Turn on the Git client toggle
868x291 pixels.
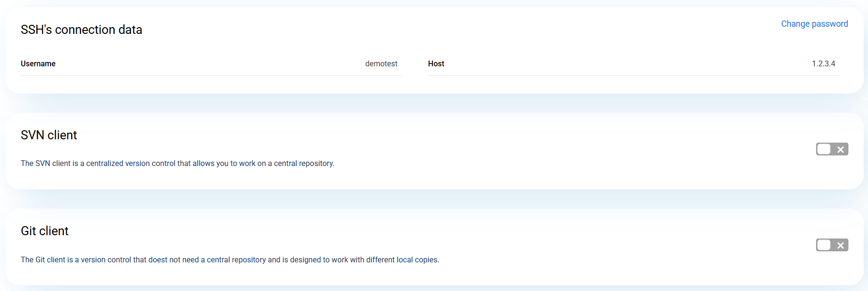tap(832, 245)
